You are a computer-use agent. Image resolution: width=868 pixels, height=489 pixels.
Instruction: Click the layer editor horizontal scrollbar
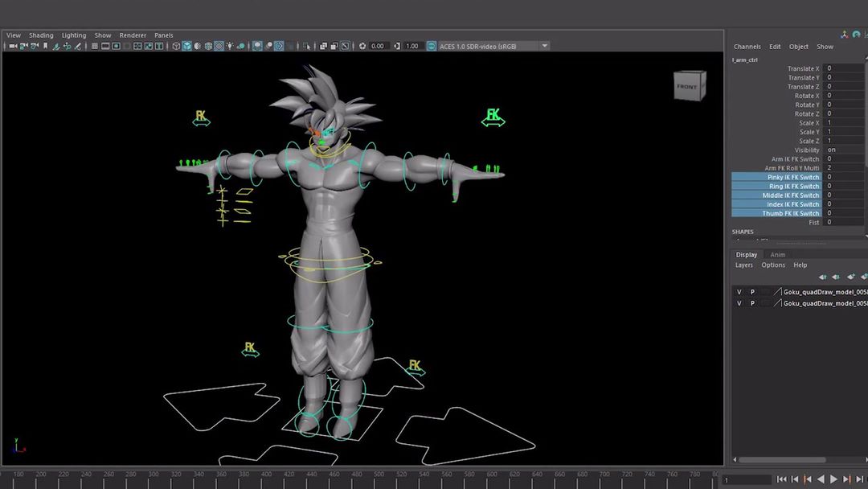782,460
